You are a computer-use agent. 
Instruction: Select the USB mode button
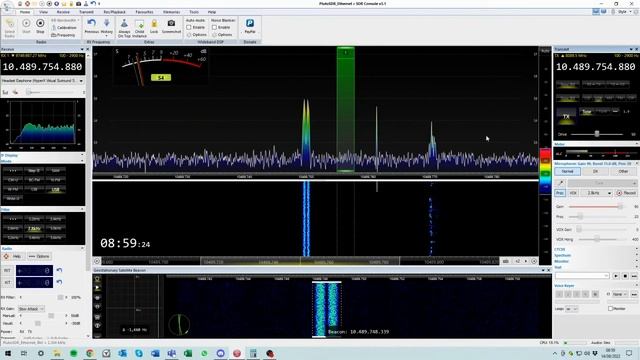(56, 190)
